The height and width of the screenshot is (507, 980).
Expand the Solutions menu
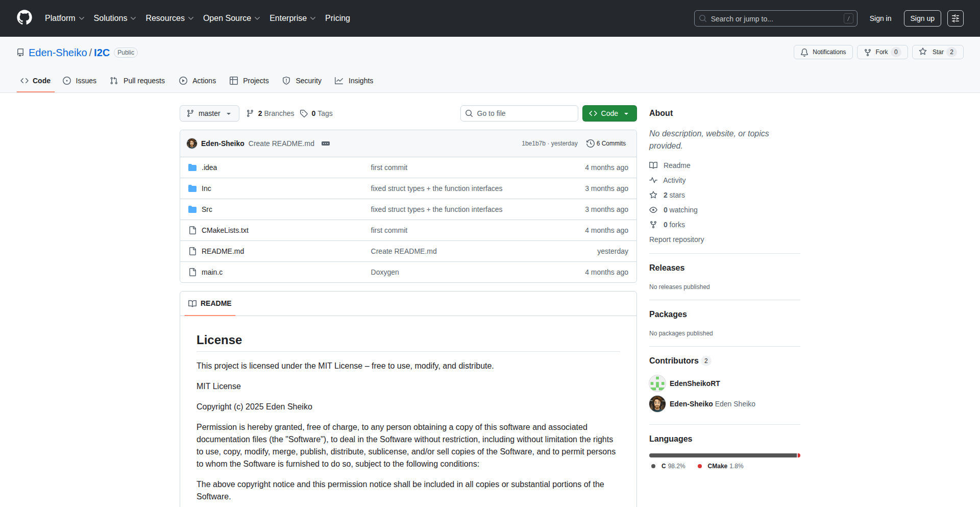pos(115,18)
